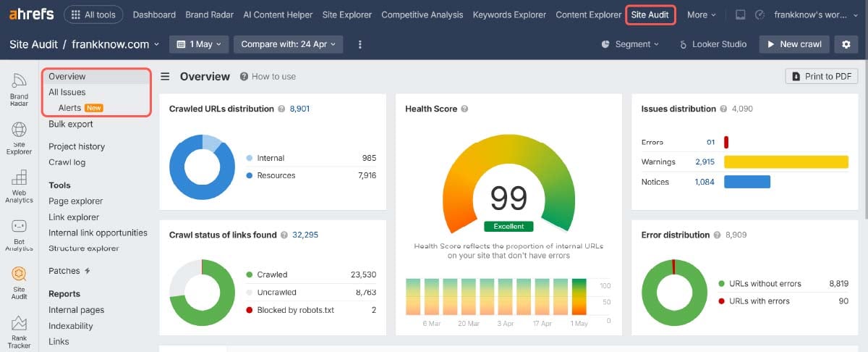The width and height of the screenshot is (868, 352).
Task: Open Content Explorer
Action: pyautogui.click(x=588, y=14)
